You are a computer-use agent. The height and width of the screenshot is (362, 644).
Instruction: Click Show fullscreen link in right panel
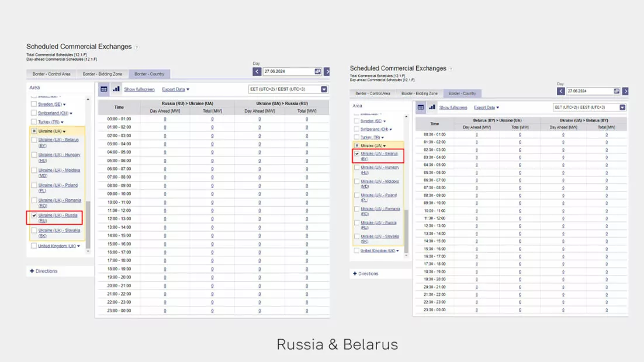[x=453, y=107]
